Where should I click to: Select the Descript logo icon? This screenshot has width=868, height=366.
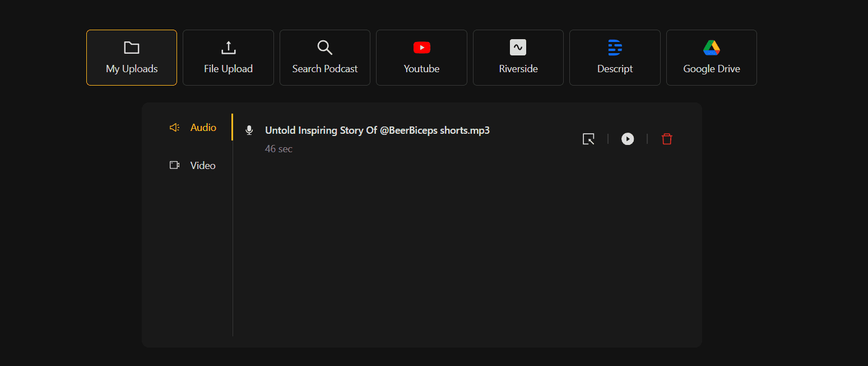point(615,48)
